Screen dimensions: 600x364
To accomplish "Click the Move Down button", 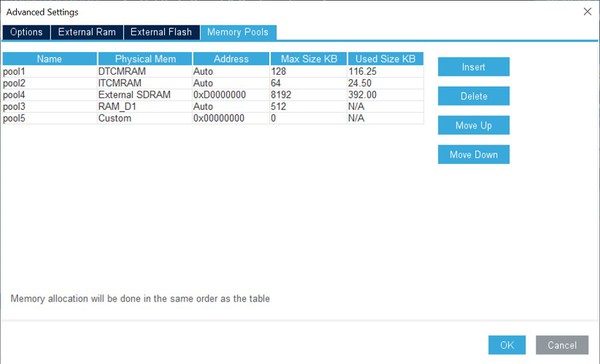I will click(473, 155).
